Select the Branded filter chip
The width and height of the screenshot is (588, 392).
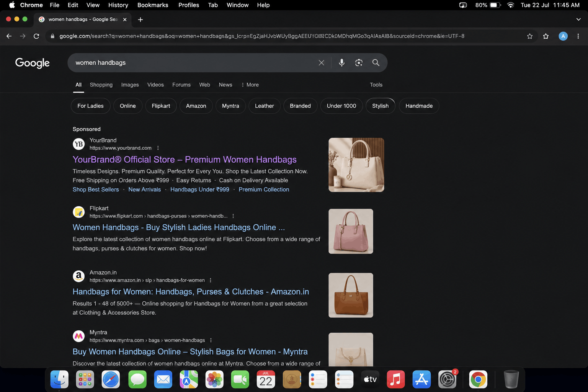coord(301,106)
